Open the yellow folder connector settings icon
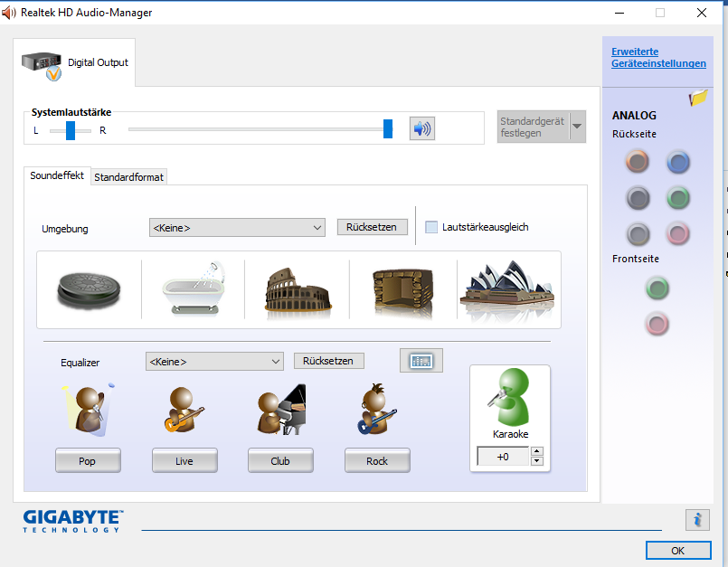728x567 pixels. (x=698, y=98)
